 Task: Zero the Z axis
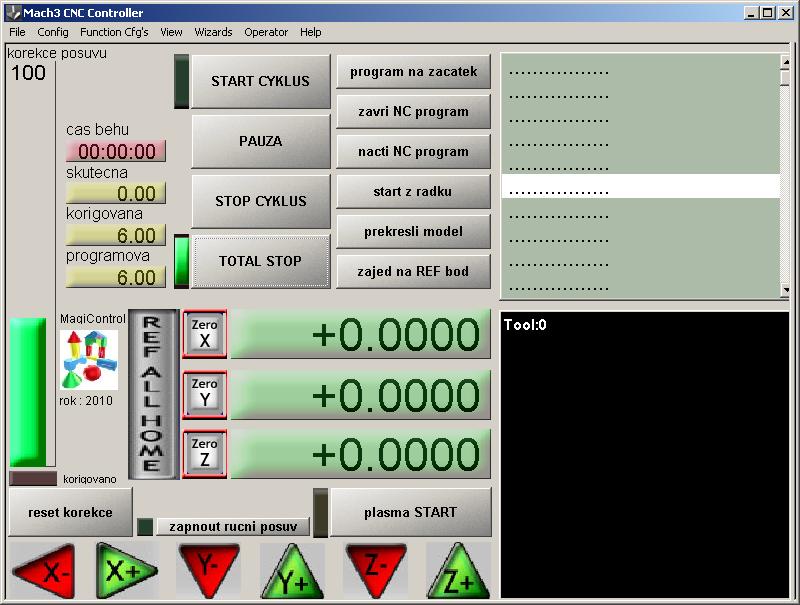(x=205, y=454)
